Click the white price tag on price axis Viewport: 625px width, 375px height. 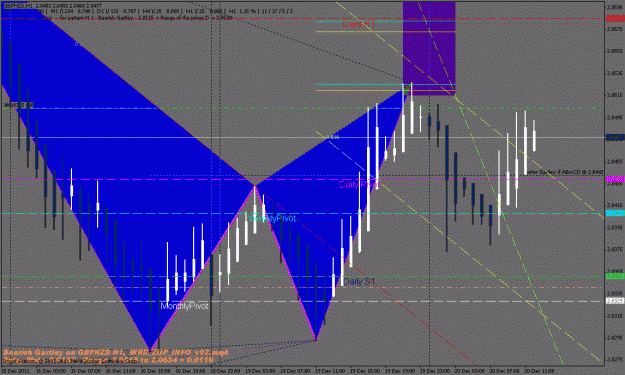pyautogui.click(x=615, y=301)
